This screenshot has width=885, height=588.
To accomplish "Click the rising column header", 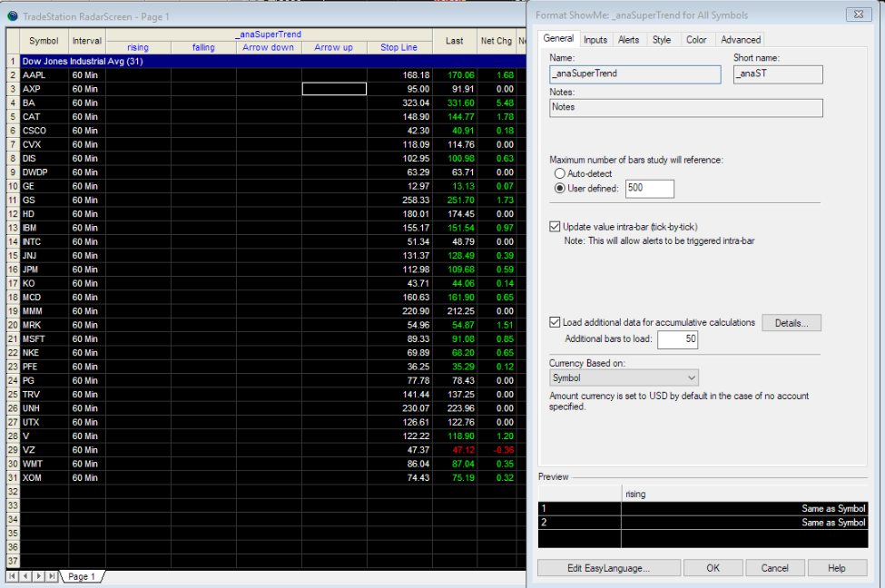I will 138,47.
